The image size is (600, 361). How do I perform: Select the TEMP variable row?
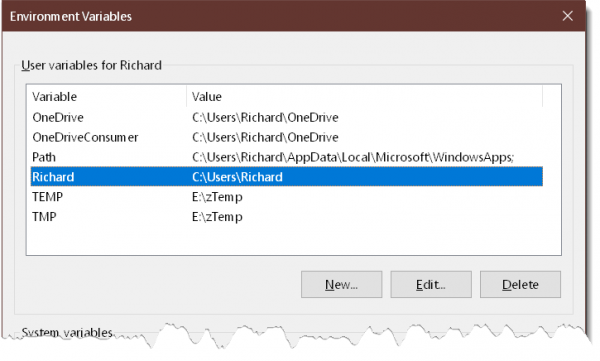[x=287, y=197]
